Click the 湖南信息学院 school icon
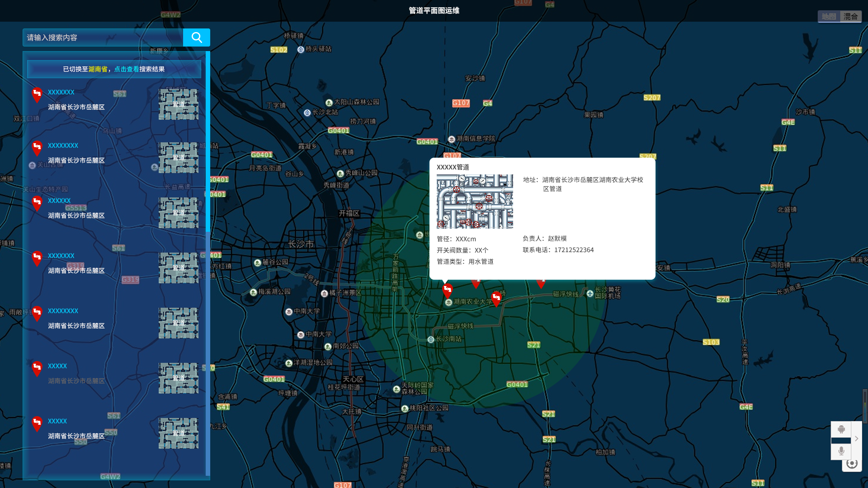 pyautogui.click(x=452, y=139)
